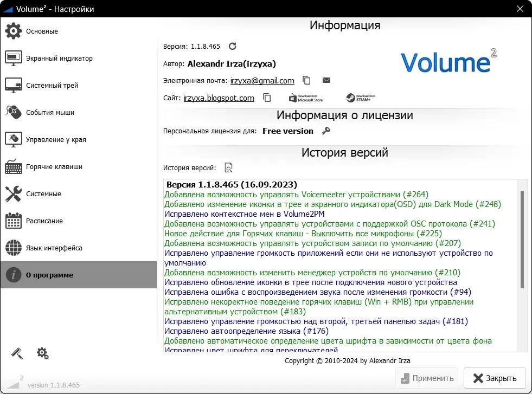
Task: Select the Расписание calendar icon
Action: [x=13, y=221]
